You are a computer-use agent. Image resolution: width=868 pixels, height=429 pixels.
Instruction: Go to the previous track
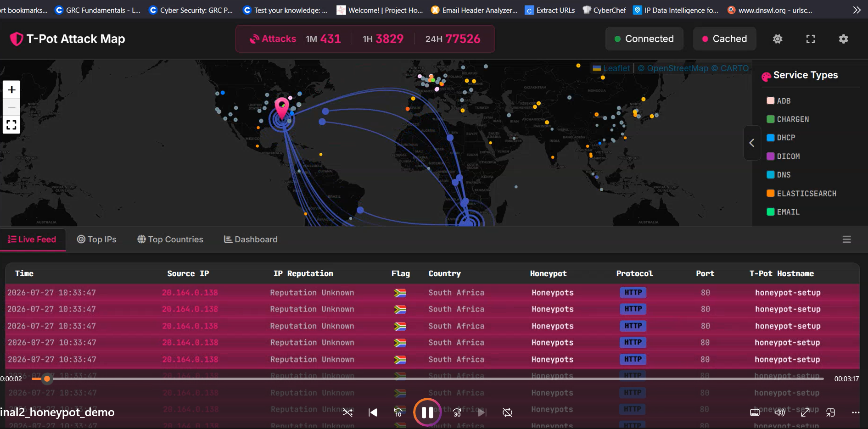(x=373, y=412)
